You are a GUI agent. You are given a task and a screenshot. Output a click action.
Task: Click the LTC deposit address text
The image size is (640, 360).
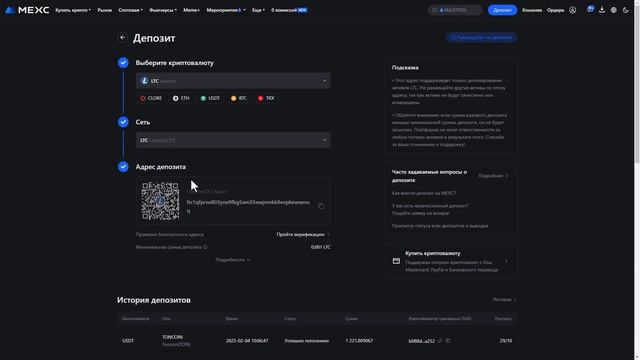pyautogui.click(x=248, y=206)
